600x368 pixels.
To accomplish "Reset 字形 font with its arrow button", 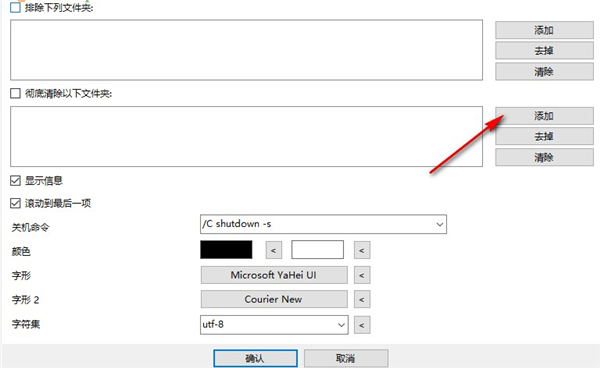I will [x=362, y=275].
